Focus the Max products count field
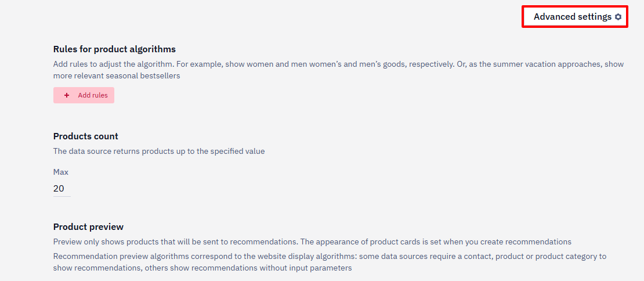Image resolution: width=644 pixels, height=281 pixels. click(x=62, y=189)
